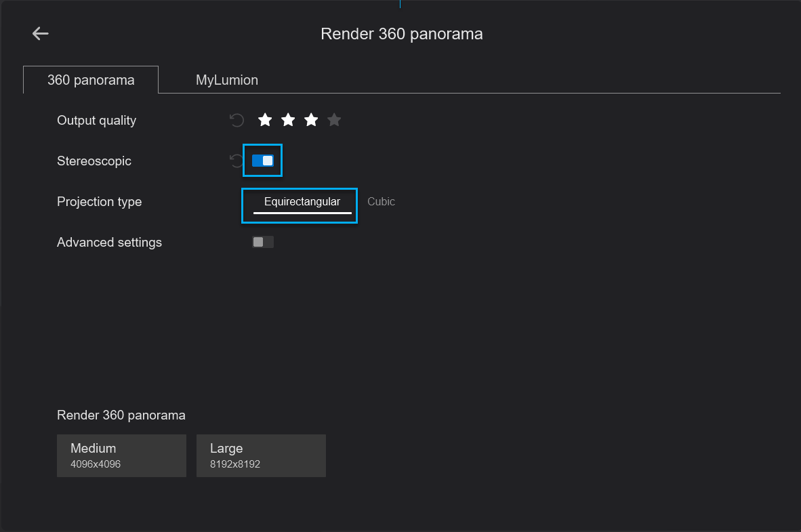Reset Stereoscopic setting with its undo arrow
This screenshot has height=532, width=801.
tap(236, 160)
